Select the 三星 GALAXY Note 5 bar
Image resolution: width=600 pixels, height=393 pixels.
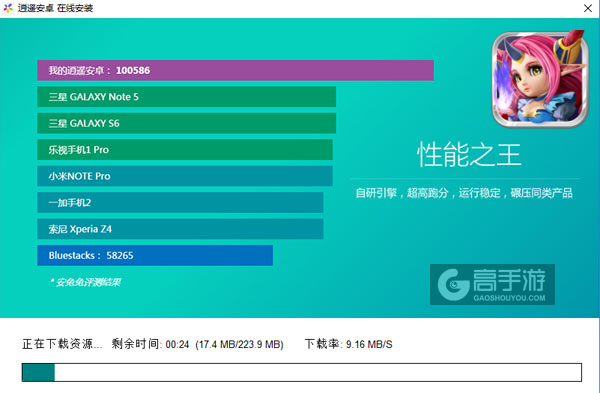tap(186, 97)
